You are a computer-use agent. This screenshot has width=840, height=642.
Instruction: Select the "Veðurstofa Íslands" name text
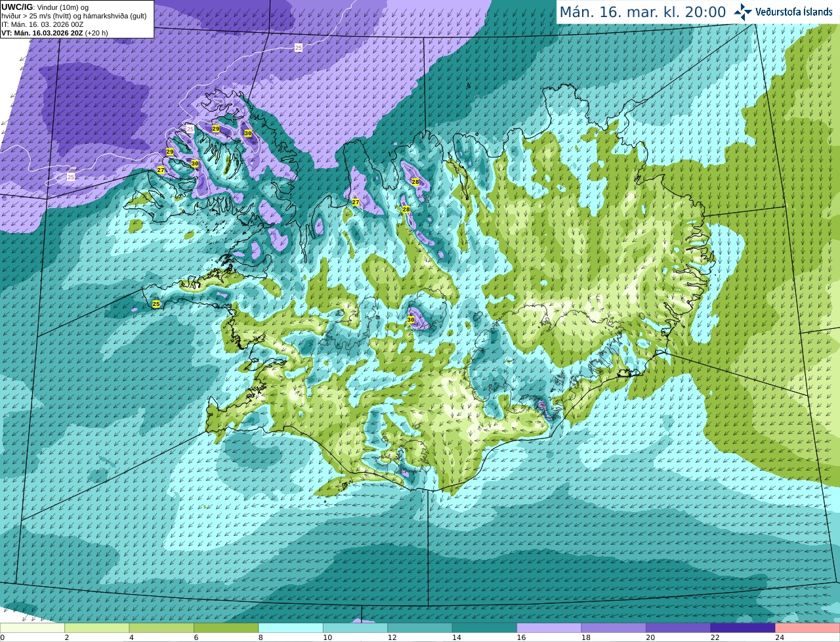tap(794, 12)
